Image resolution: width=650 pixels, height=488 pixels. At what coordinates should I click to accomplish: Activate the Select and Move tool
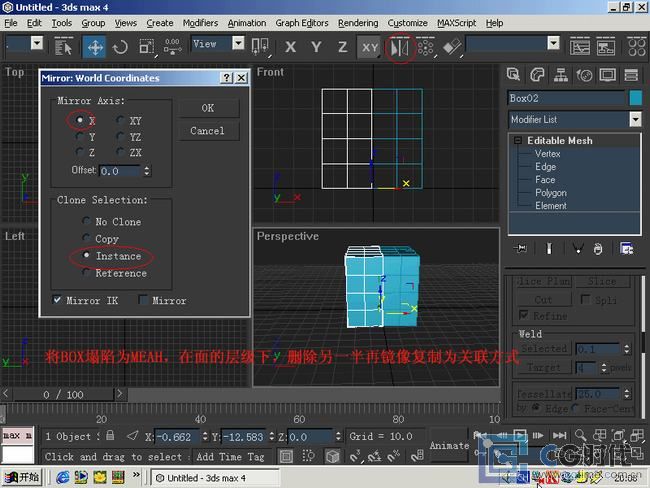point(95,46)
